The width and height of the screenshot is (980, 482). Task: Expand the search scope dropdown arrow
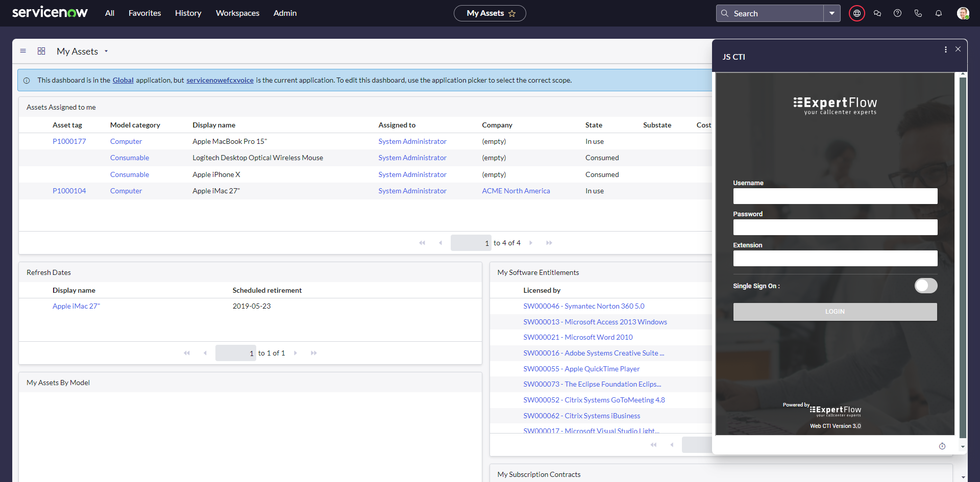click(x=832, y=13)
